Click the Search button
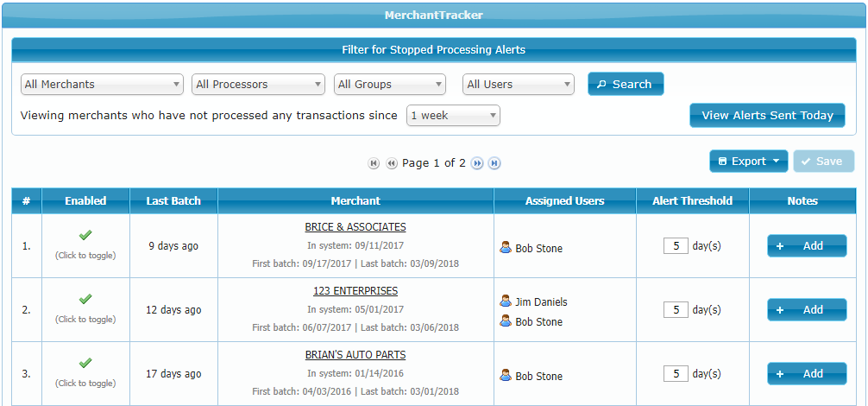This screenshot has height=406, width=868. coord(626,84)
